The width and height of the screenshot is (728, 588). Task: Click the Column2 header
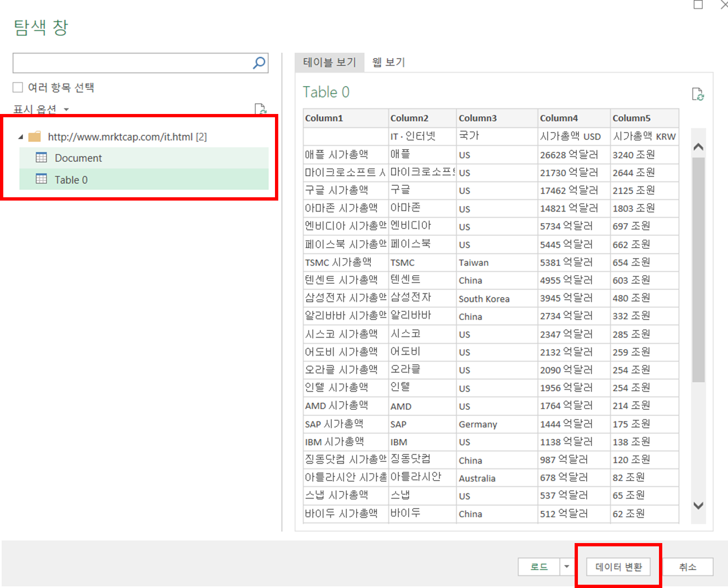click(x=422, y=118)
